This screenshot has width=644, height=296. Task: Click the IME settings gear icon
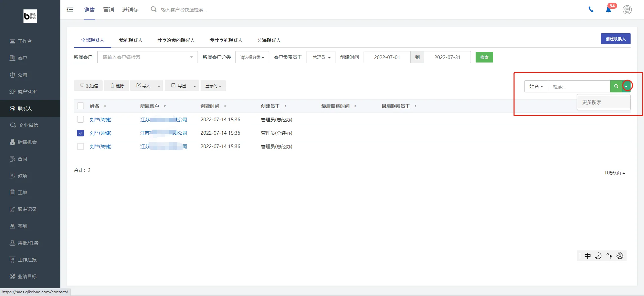[x=620, y=256]
